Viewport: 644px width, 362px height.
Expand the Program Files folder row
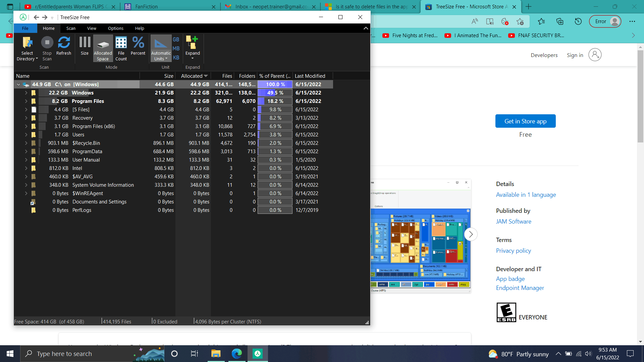26,101
